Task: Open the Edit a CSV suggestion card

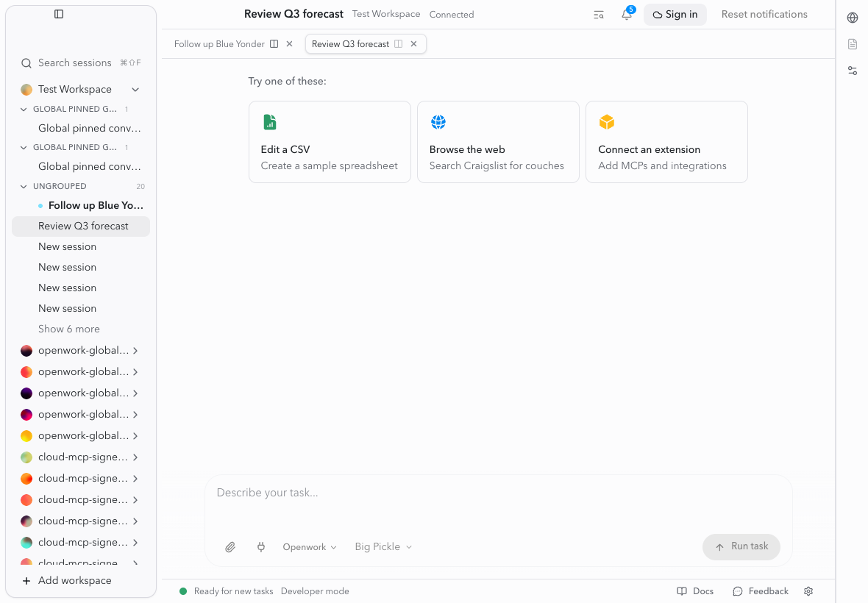Action: (330, 142)
